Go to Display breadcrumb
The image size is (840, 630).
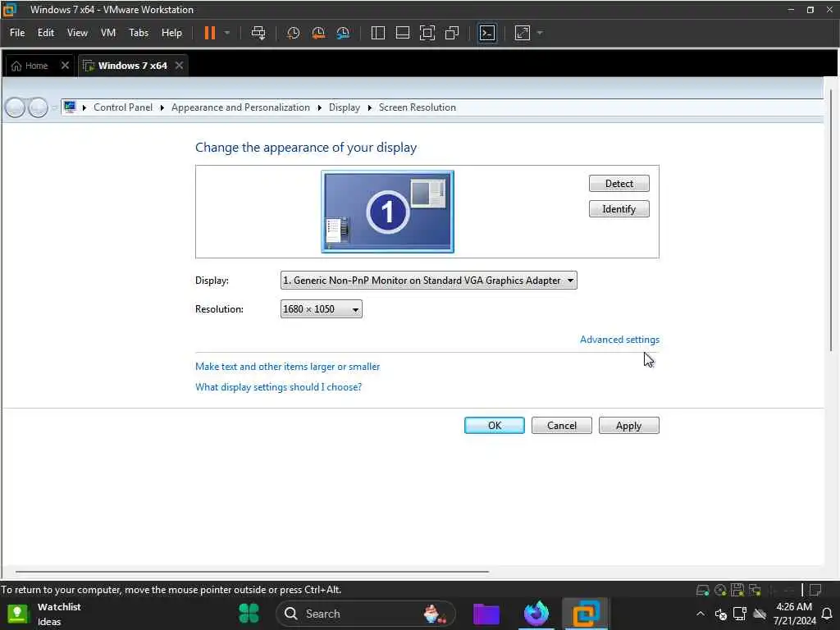(x=344, y=107)
